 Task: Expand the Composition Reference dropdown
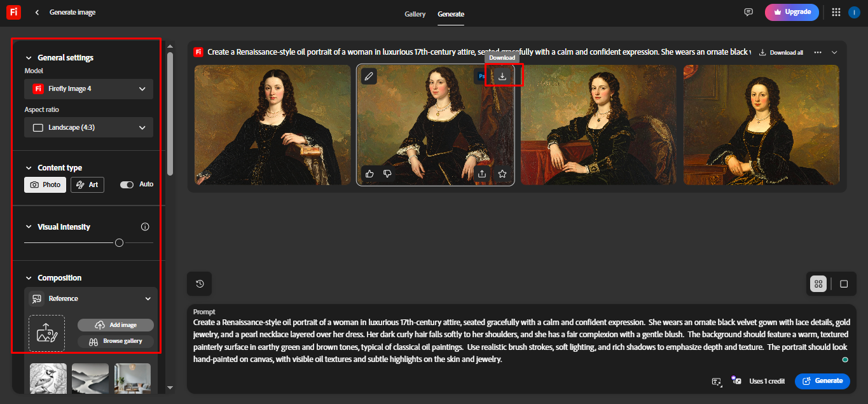pyautogui.click(x=90, y=298)
